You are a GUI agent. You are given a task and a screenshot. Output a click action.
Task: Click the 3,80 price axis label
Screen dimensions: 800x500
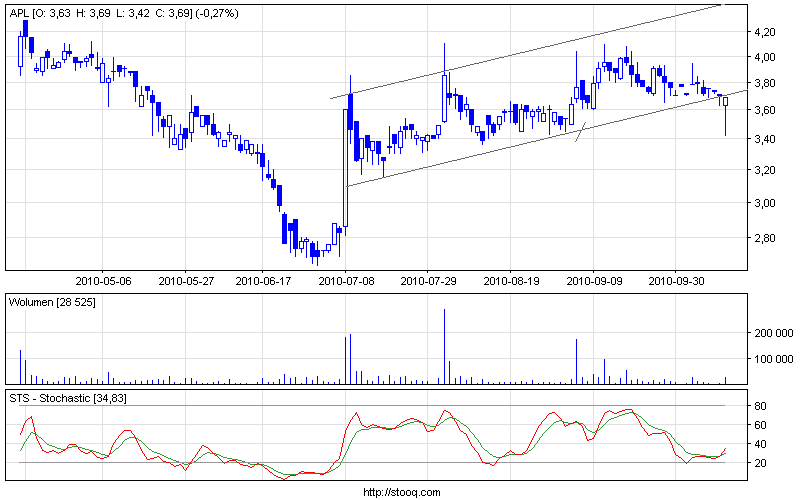point(765,83)
